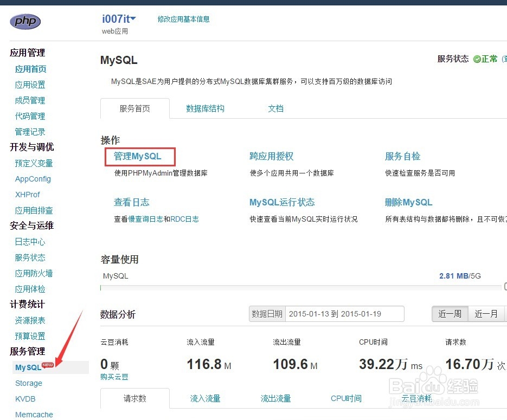Open 预算设置 in sidebar
Screen dimensions: 507x420
30,336
